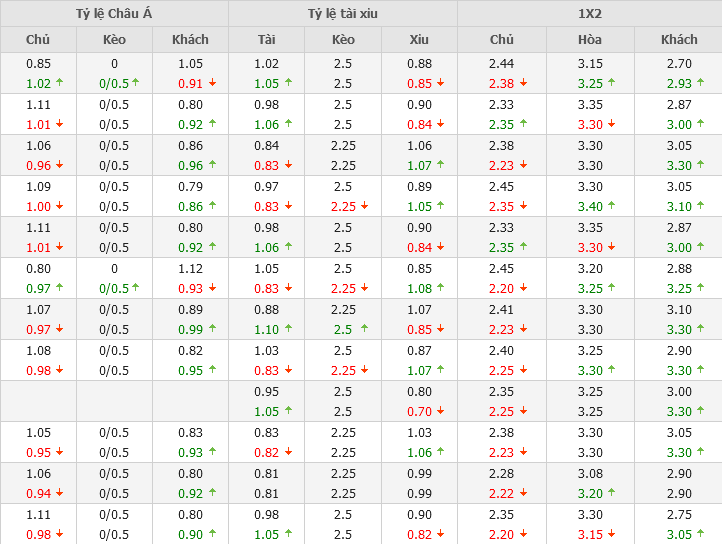Viewport: 722px width, 544px height.
Task: Click the Tài column header
Action: coord(266,40)
